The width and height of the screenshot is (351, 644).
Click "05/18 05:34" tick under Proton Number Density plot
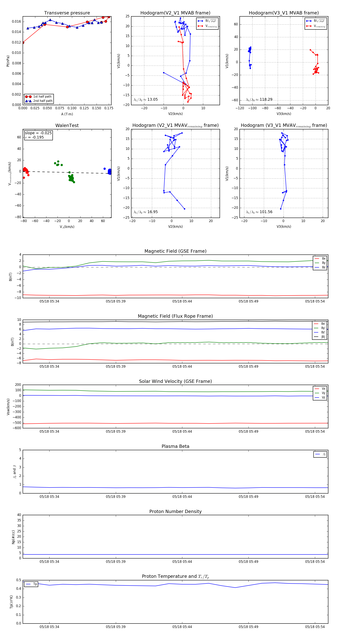(49, 562)
